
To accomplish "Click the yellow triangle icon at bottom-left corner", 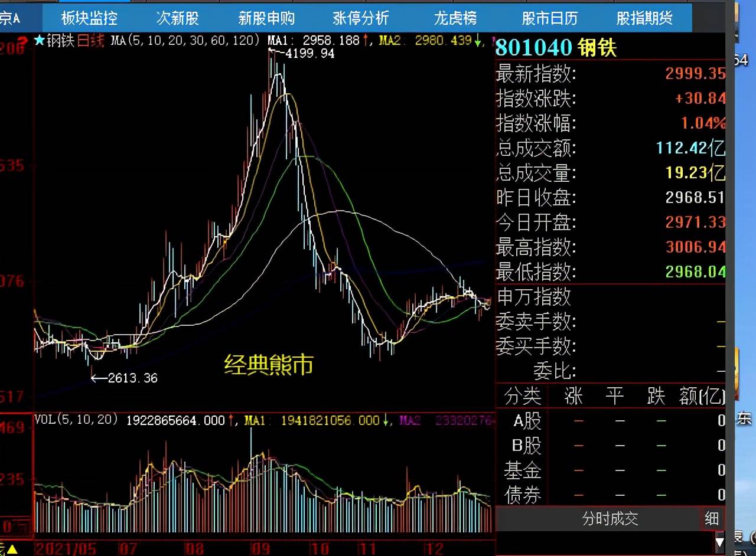I will tap(12, 550).
